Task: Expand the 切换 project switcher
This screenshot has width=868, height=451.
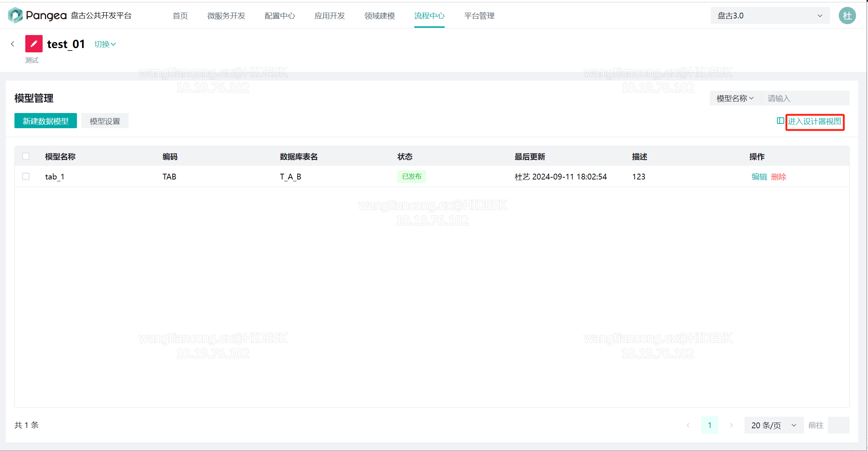Action: (x=105, y=44)
